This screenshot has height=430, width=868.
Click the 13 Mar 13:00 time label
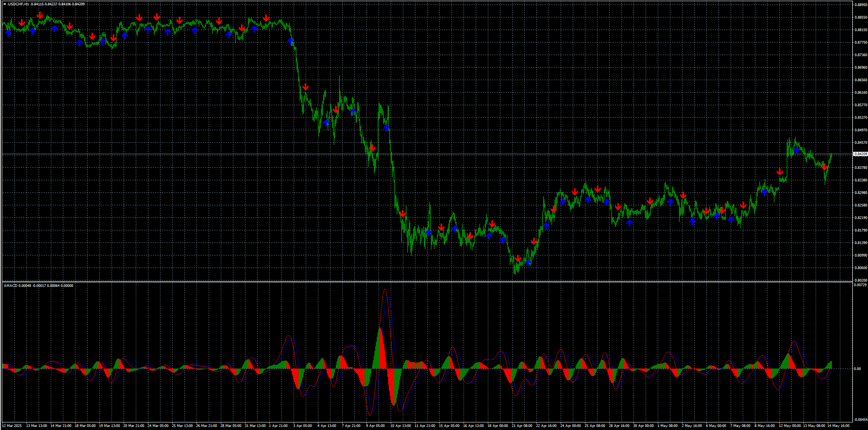point(36,425)
